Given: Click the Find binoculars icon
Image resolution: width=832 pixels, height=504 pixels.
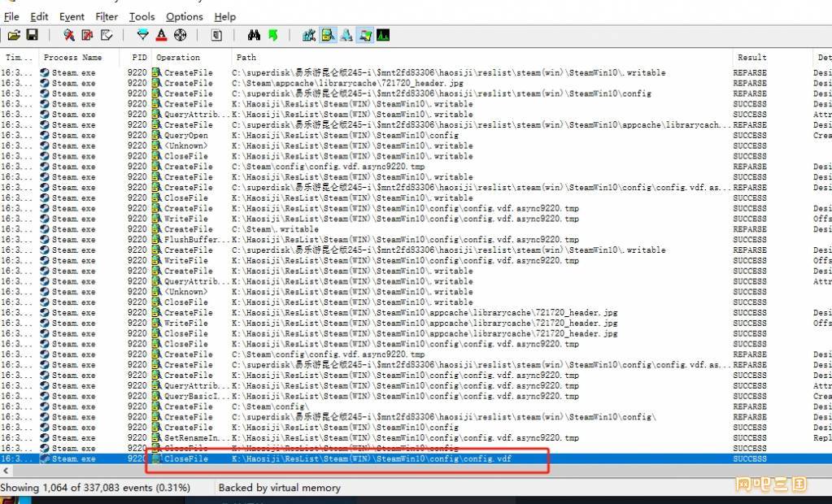Looking at the screenshot, I should pyautogui.click(x=254, y=35).
